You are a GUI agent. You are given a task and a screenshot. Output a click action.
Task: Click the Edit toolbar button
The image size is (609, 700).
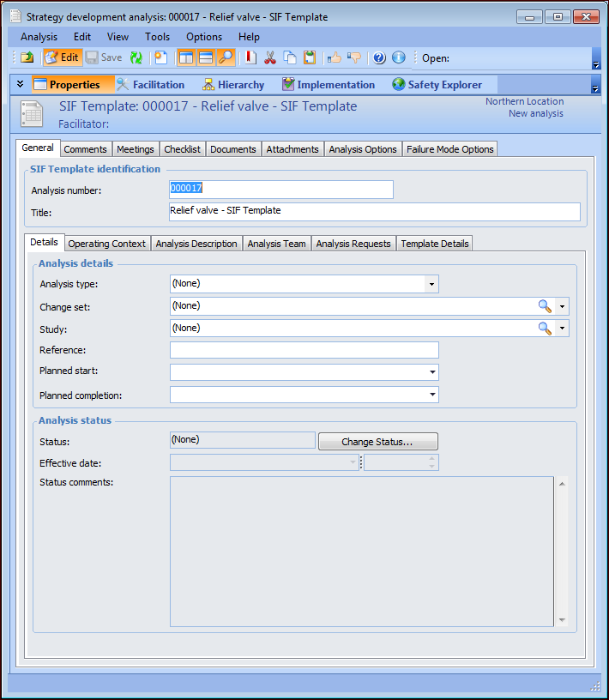point(62,57)
